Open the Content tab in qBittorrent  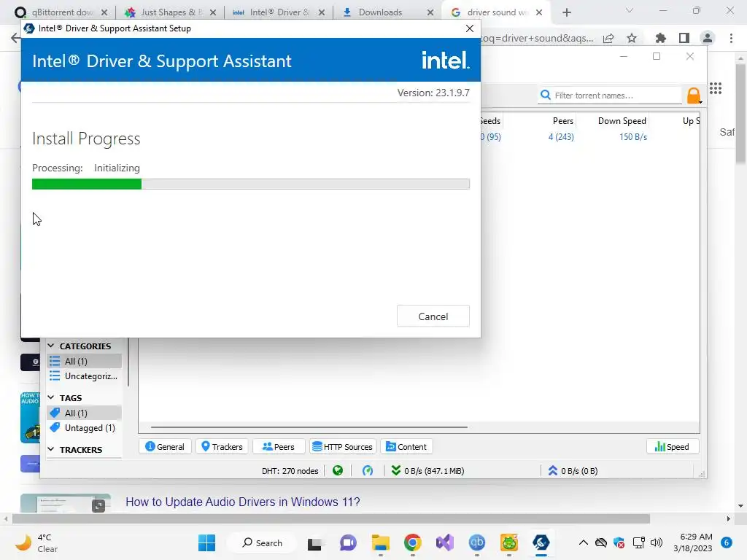(406, 447)
